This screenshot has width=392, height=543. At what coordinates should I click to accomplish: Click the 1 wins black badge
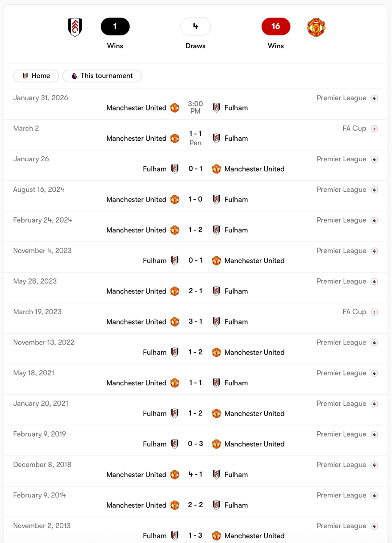(115, 27)
